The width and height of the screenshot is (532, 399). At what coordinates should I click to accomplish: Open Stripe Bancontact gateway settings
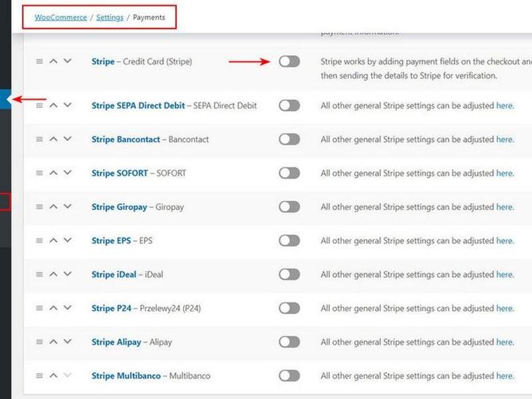click(x=126, y=140)
